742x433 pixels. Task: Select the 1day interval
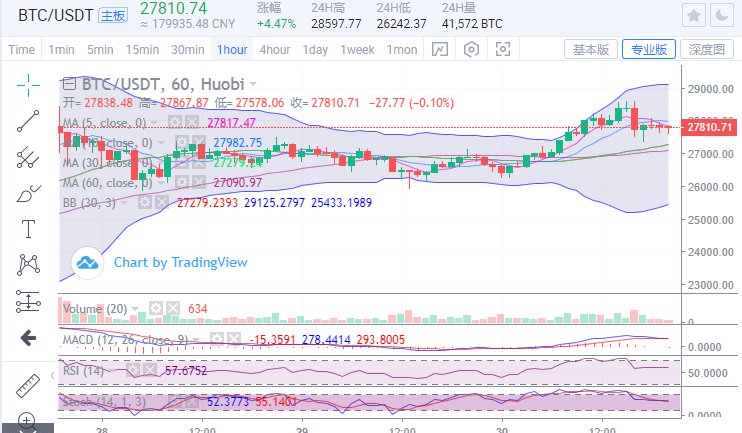tap(316, 50)
